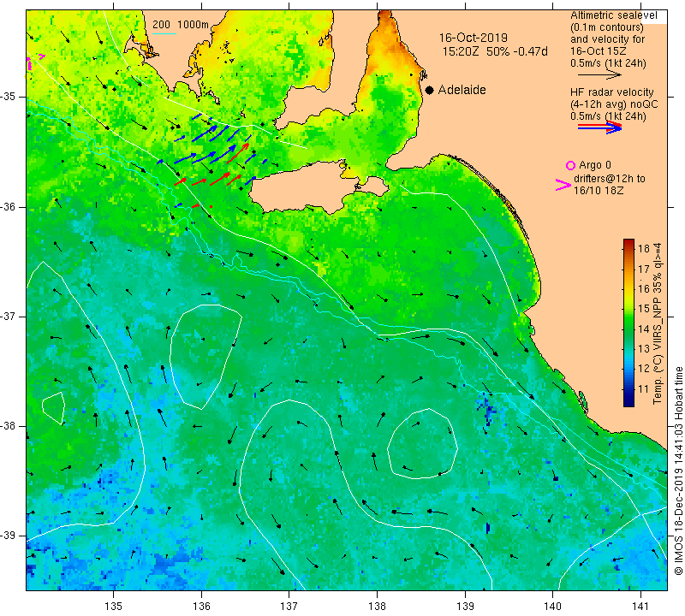The width and height of the screenshot is (685, 616).
Task: Click the '(0.1m contours)' legend text
Action: click(x=607, y=27)
